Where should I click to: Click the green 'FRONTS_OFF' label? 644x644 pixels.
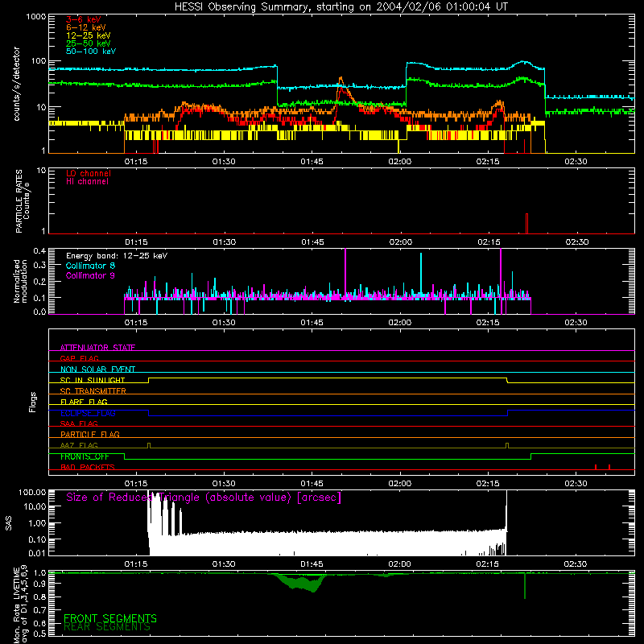(85, 456)
